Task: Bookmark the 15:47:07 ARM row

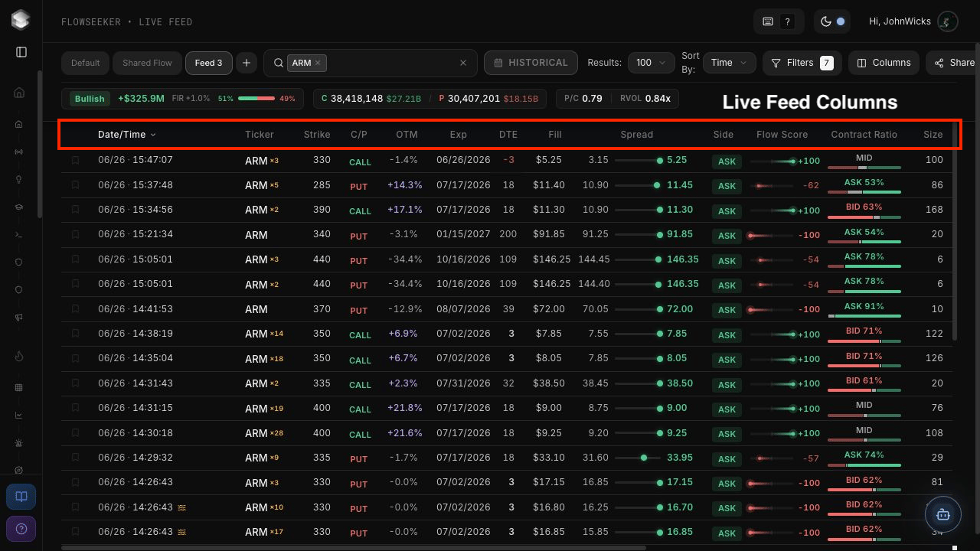Action: tap(75, 160)
